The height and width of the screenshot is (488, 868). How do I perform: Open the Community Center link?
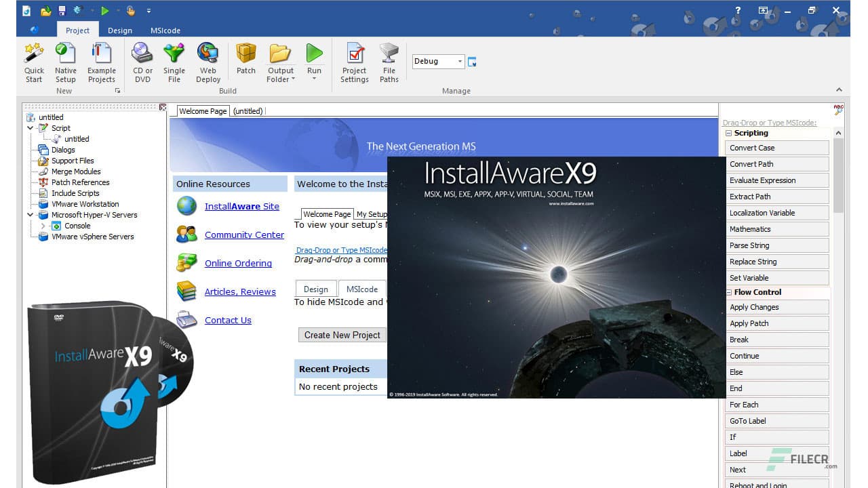tap(243, 235)
